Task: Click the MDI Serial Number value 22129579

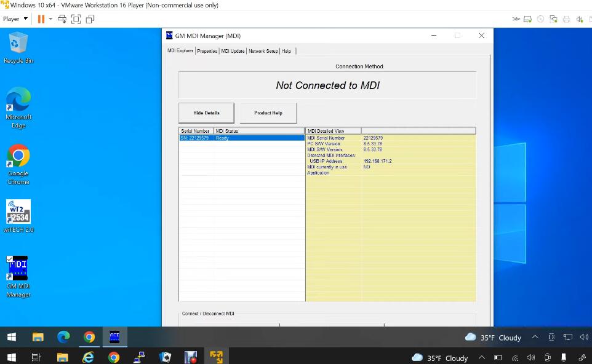Action: 373,138
